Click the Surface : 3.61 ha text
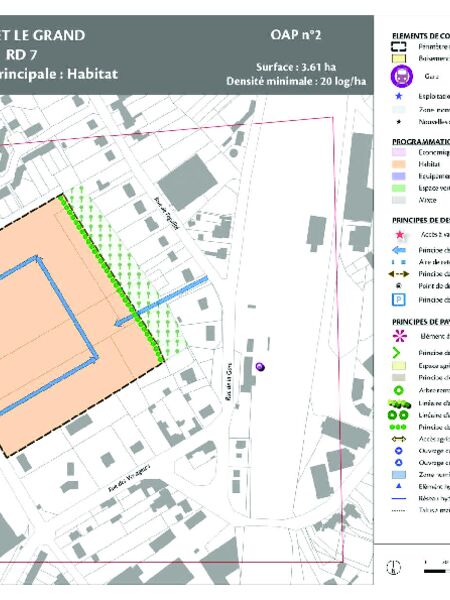450x600 pixels. coord(296,67)
